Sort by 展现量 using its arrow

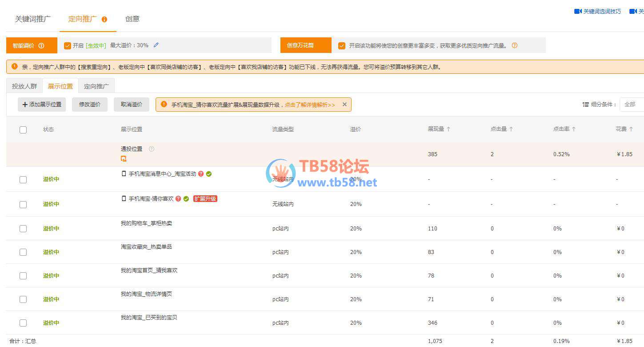click(448, 129)
